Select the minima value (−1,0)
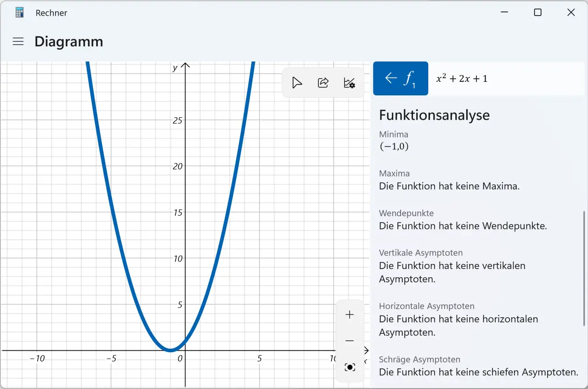 click(394, 147)
